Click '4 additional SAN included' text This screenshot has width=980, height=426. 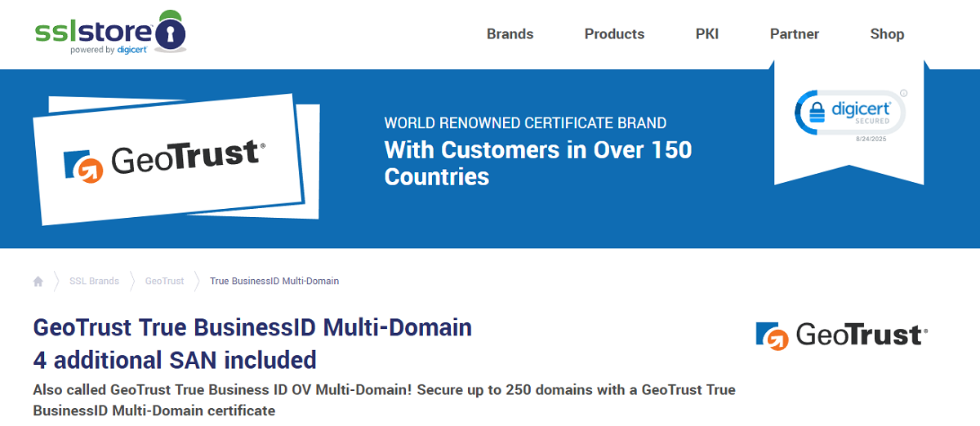click(175, 360)
